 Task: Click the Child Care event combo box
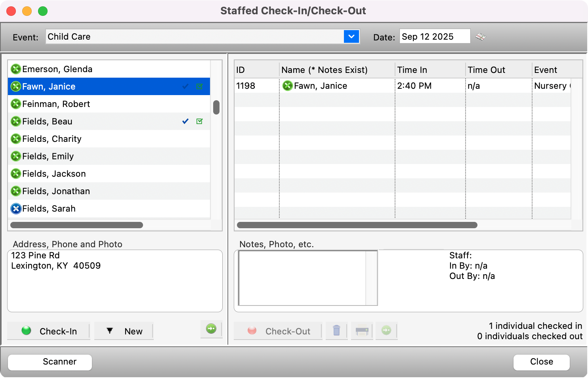194,36
